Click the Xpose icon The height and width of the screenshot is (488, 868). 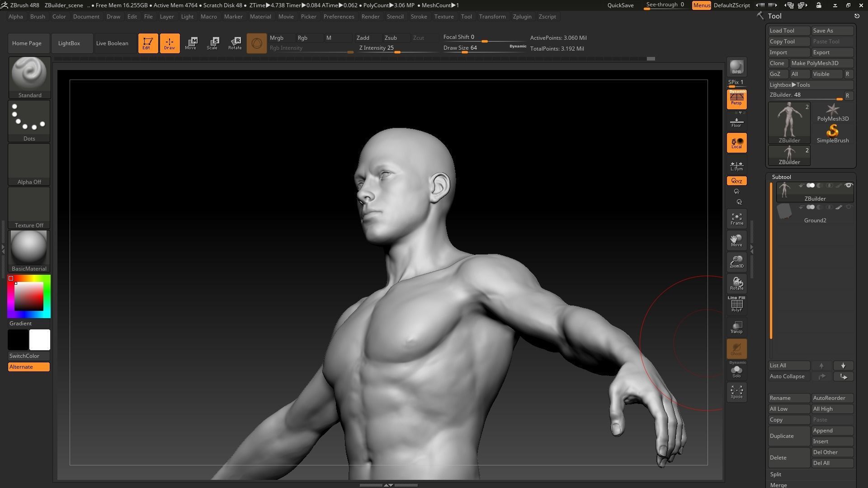click(736, 392)
